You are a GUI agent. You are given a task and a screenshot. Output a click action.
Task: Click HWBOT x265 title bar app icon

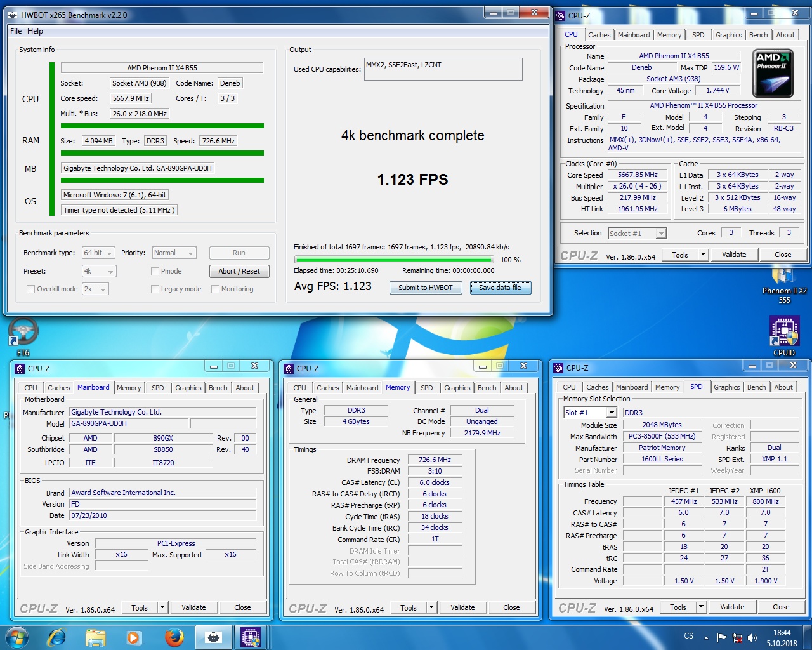click(13, 15)
